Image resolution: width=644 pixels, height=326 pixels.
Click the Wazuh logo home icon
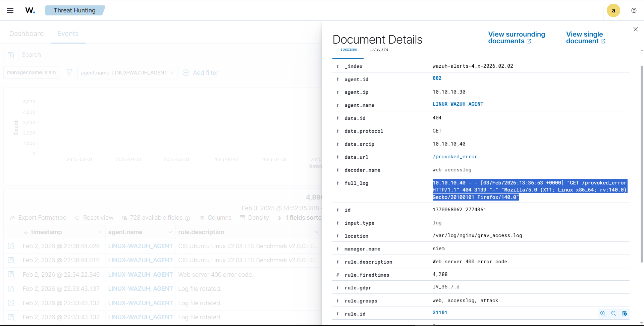click(30, 10)
